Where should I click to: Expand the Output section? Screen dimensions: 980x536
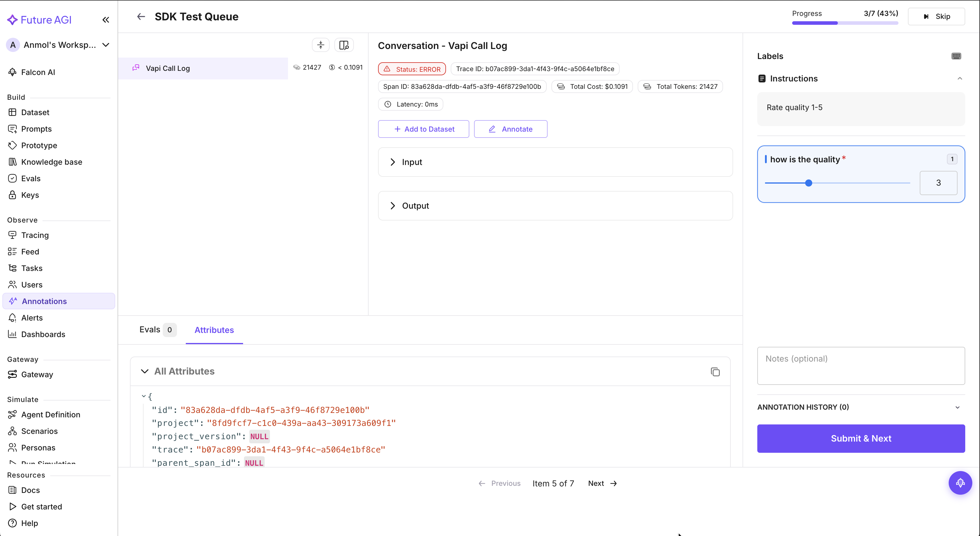pyautogui.click(x=393, y=206)
